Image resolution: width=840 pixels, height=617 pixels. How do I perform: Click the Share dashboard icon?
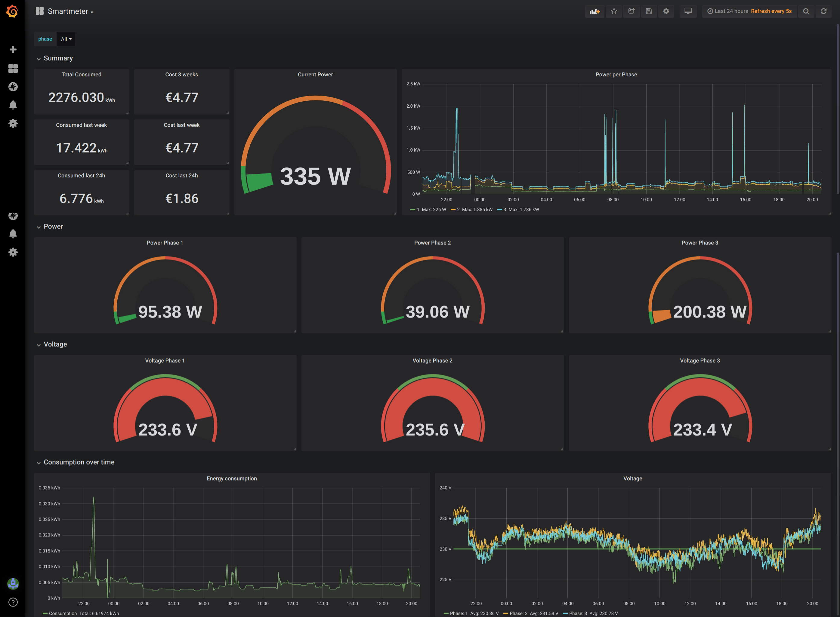(x=631, y=11)
